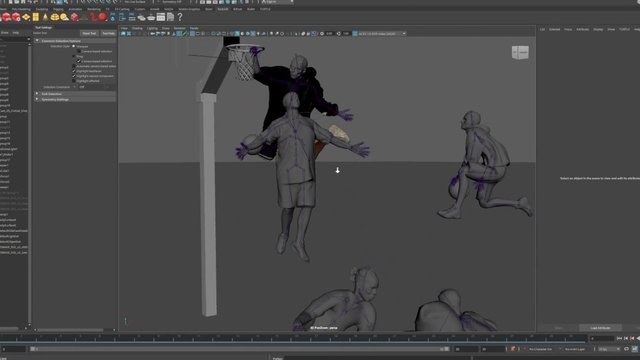Toggle Camera-based selection under Drag
640x360 pixels.
(x=79, y=61)
